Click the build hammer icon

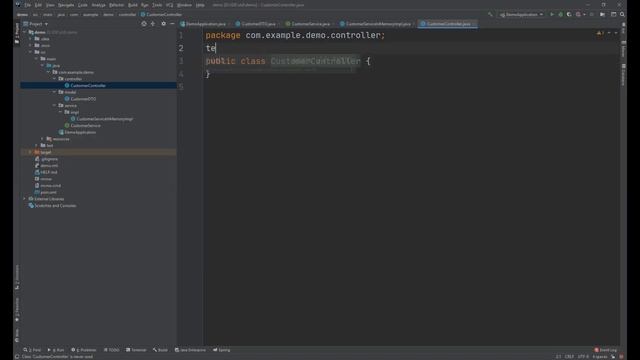pyautogui.click(x=490, y=14)
